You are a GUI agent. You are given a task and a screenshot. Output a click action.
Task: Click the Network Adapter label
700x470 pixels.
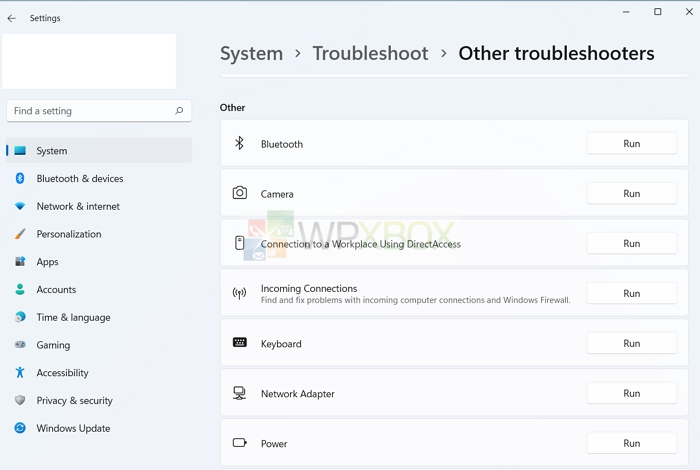pos(298,394)
